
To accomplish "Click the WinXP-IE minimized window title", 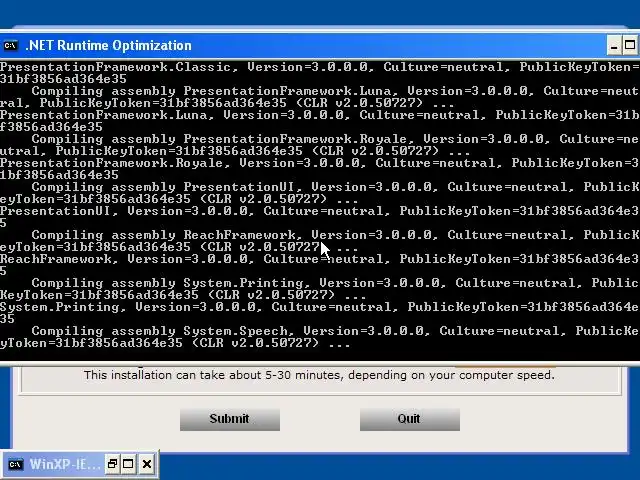I will pyautogui.click(x=64, y=464).
